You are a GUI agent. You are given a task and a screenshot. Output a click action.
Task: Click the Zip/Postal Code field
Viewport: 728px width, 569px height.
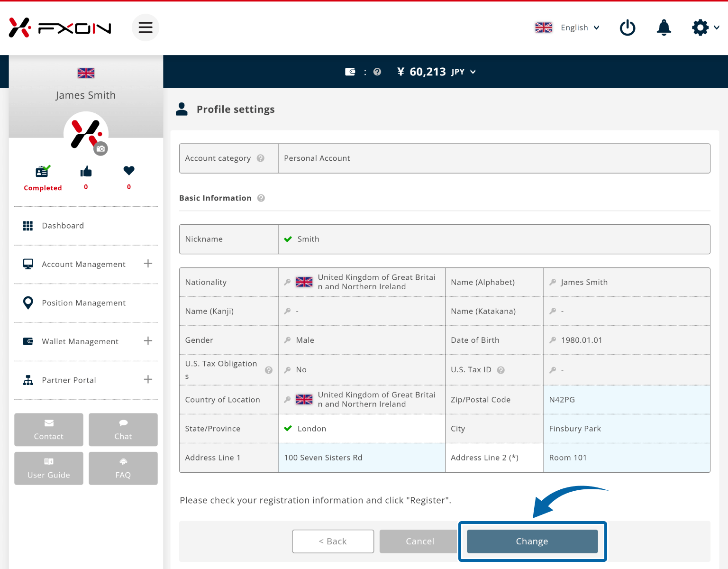tap(626, 400)
